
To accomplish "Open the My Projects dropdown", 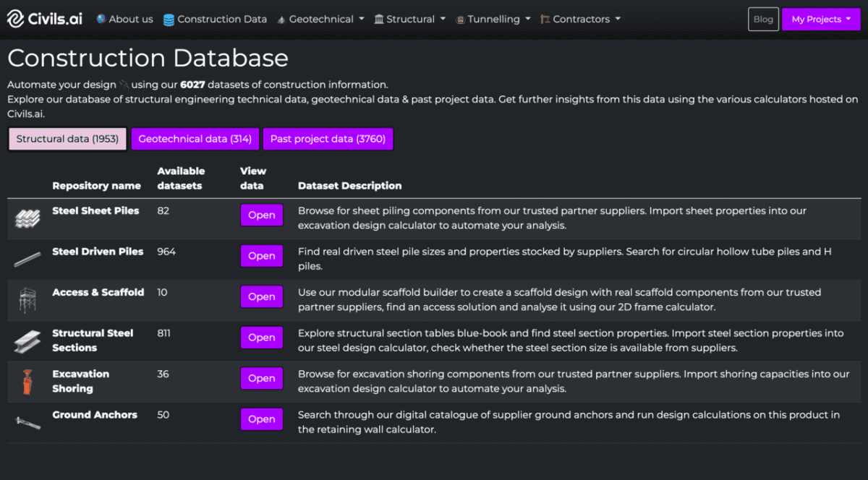I will coord(821,20).
